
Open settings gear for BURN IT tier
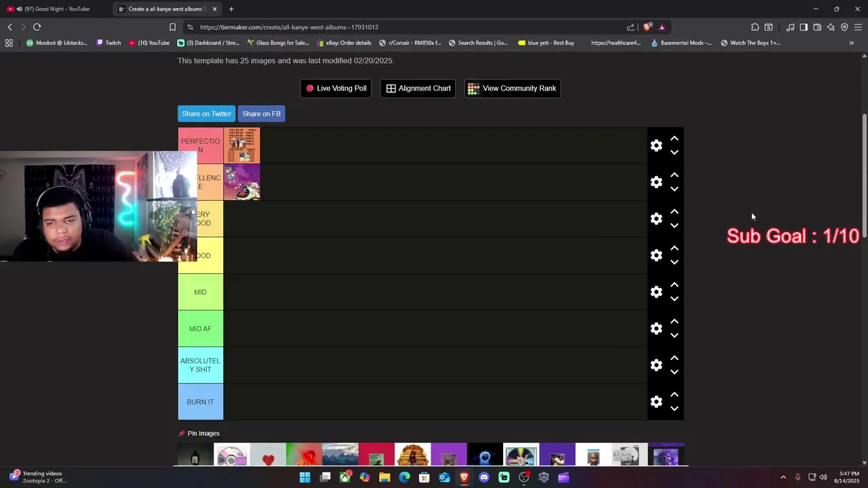click(x=656, y=402)
